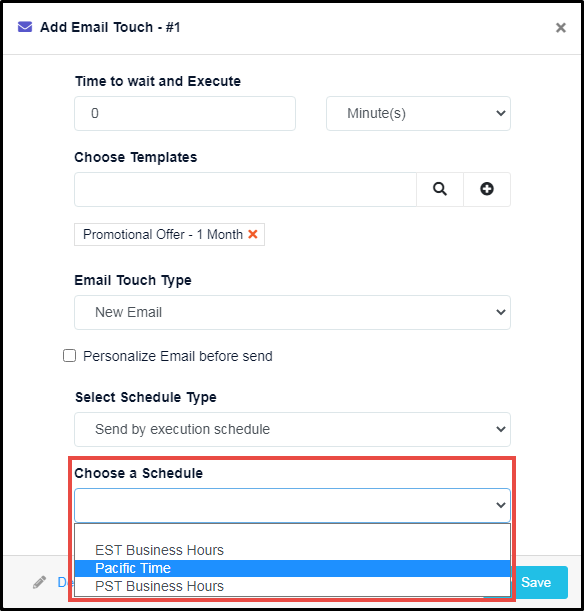Image resolution: width=584 pixels, height=611 pixels.
Task: Click the Promotional Offer - 1 Month tag
Action: click(x=163, y=234)
